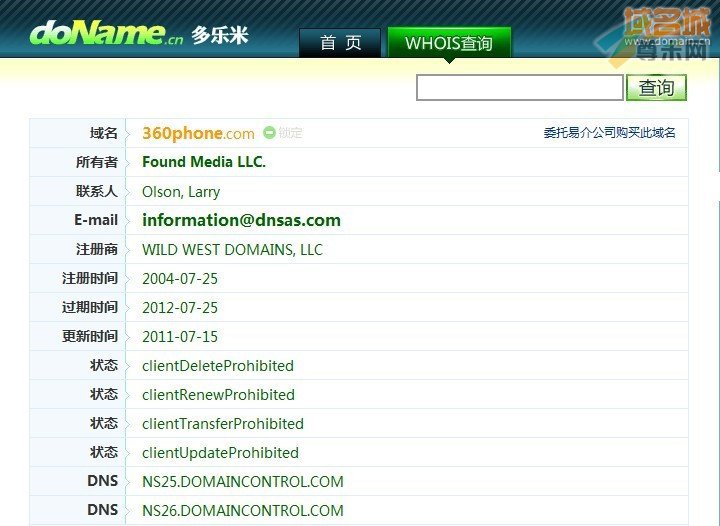Select status clientDeleteProhibited

click(x=218, y=366)
